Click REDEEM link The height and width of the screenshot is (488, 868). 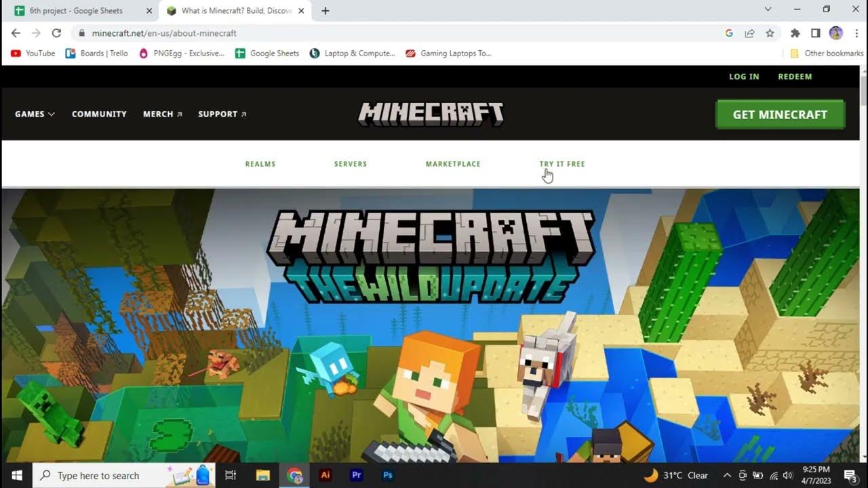click(795, 77)
